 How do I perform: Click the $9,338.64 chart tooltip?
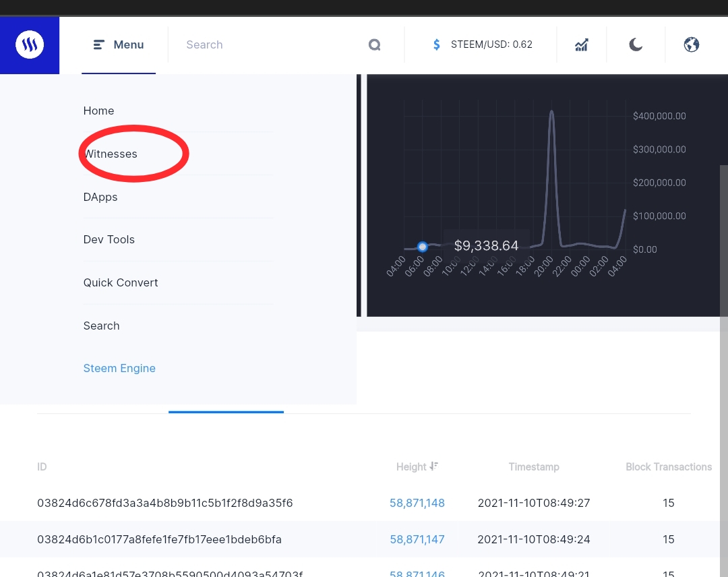(486, 245)
